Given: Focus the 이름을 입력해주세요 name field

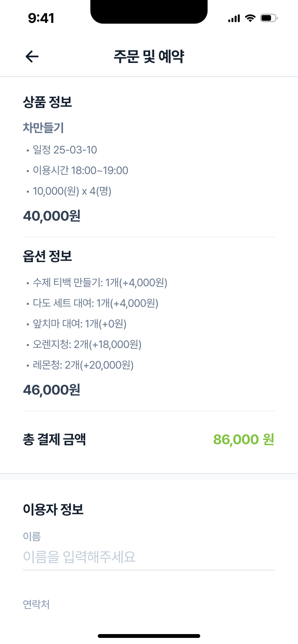Looking at the screenshot, I should point(149,557).
